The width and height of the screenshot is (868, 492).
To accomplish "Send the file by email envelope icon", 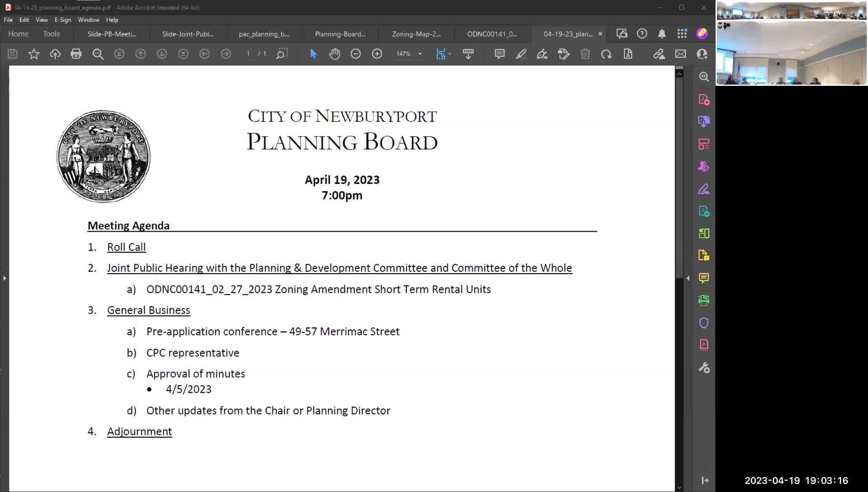I will pos(681,54).
